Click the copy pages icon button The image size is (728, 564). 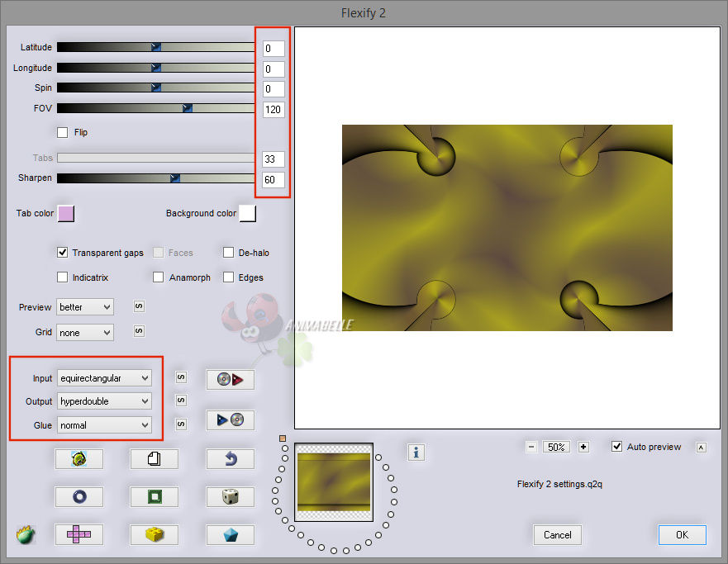click(155, 459)
